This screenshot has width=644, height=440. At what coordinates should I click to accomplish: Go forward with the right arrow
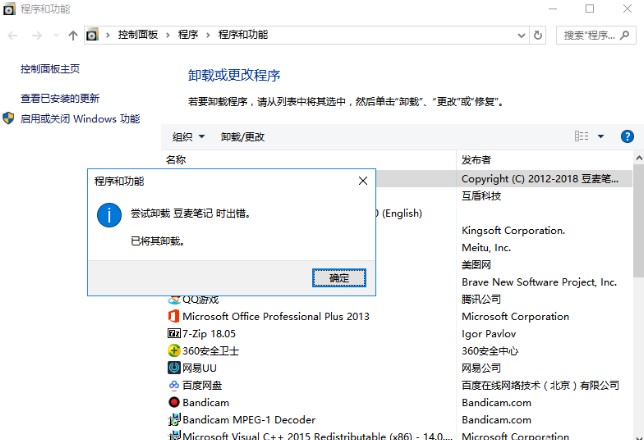(x=37, y=36)
